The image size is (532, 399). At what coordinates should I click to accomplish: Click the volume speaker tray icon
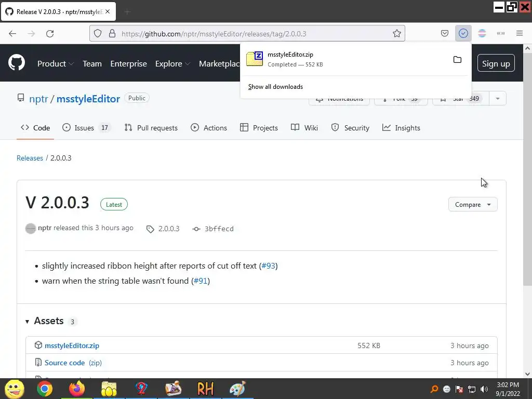[484, 389]
